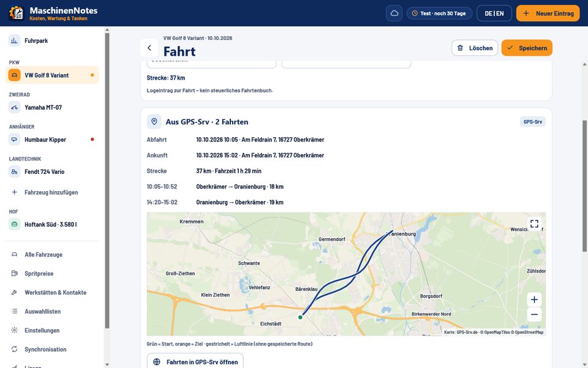
Task: Zoom in on the map
Action: click(x=534, y=300)
